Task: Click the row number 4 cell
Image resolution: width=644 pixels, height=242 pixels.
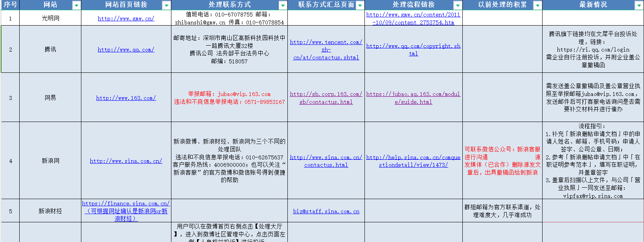Action: pos(10,161)
